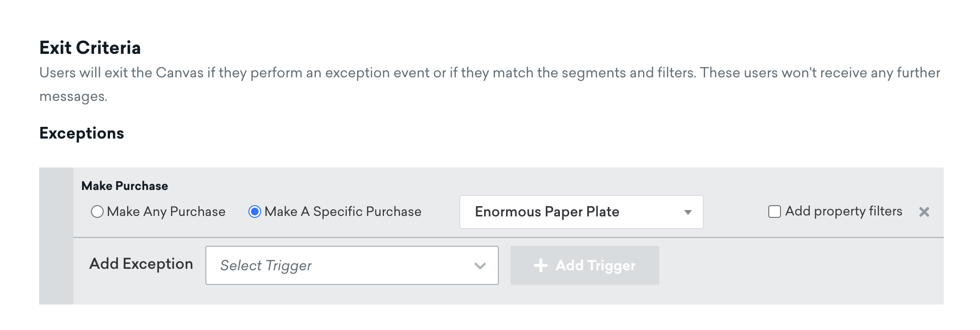Viewport: 980px width, 330px height.
Task: Choose the Make A Specific Purchase radio
Action: point(254,212)
